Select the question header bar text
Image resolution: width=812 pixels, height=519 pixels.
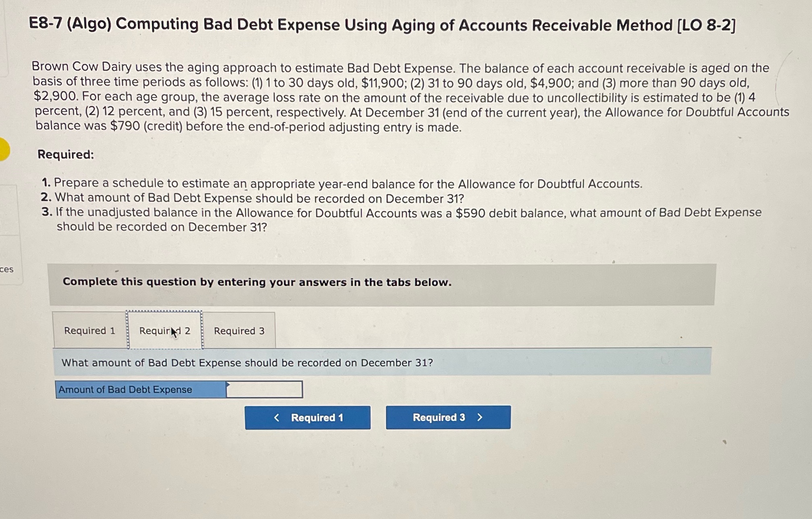tap(247, 362)
